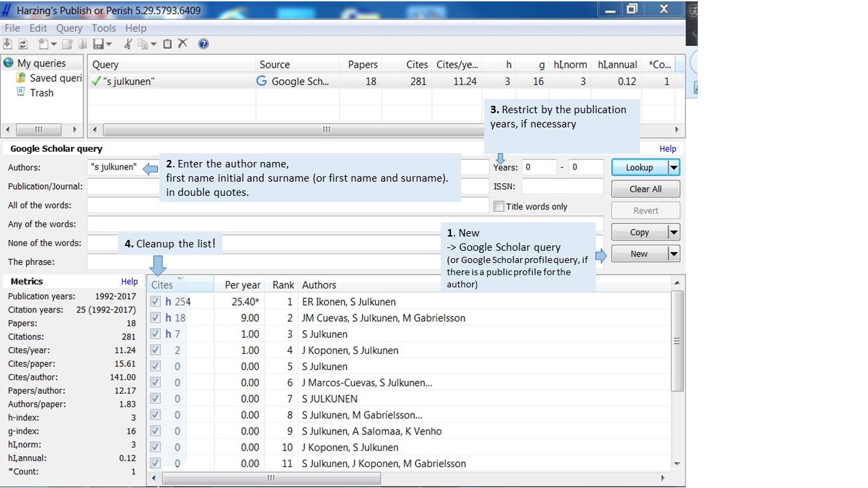Click the New button
The image size is (868, 488).
point(639,254)
